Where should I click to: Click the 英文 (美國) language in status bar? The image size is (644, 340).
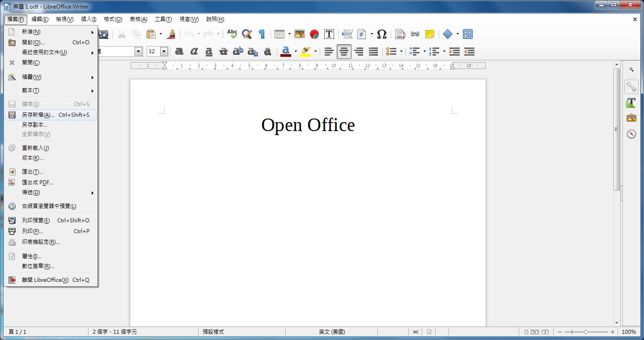point(331,332)
